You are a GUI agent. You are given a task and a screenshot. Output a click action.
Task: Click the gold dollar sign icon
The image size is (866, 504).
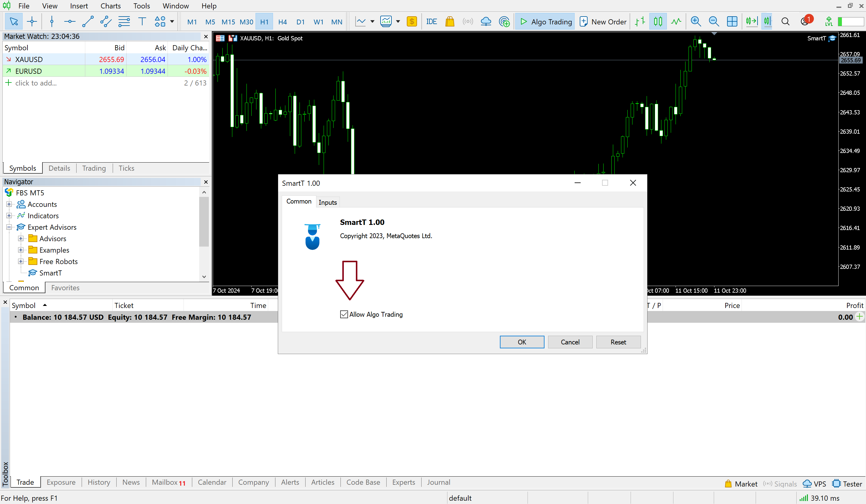412,22
